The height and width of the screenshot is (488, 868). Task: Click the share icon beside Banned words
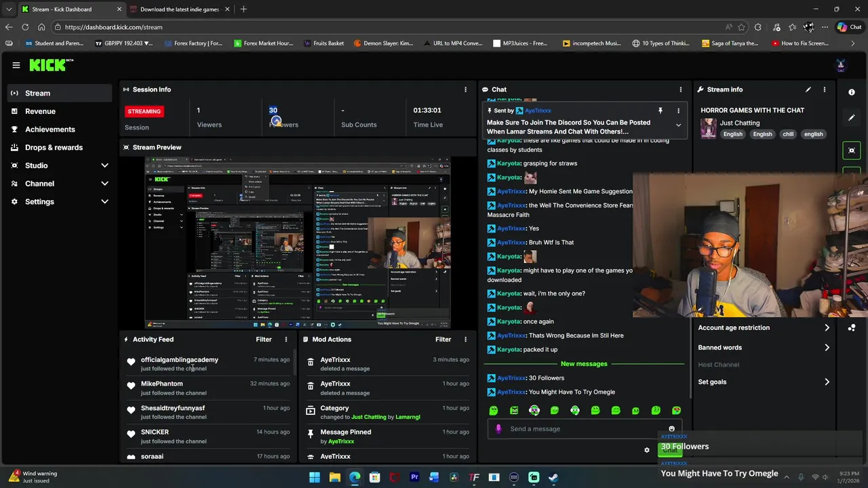[x=852, y=328]
